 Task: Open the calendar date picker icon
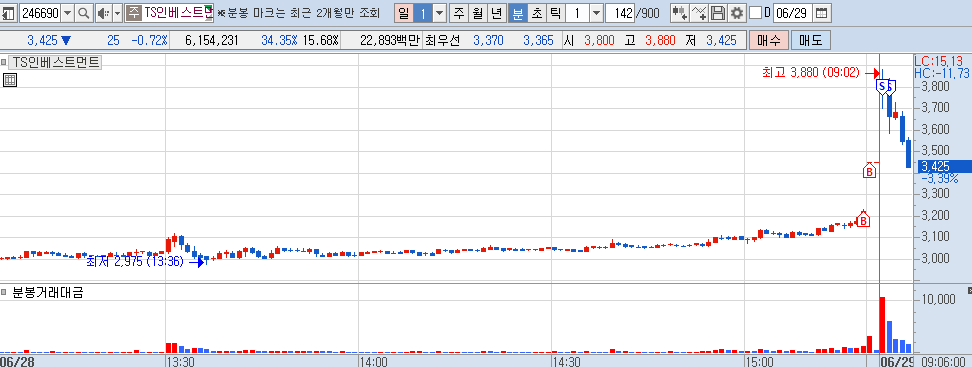(821, 12)
